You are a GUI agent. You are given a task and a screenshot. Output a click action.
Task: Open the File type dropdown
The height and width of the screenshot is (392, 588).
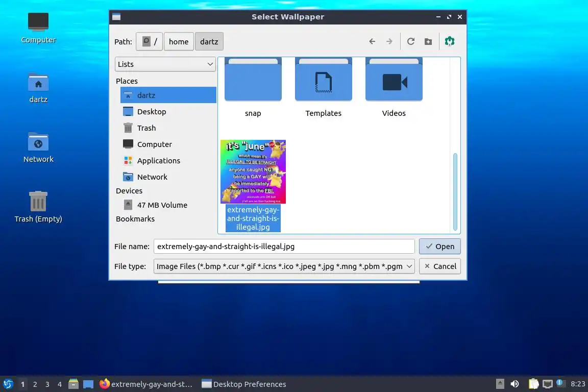click(x=284, y=266)
